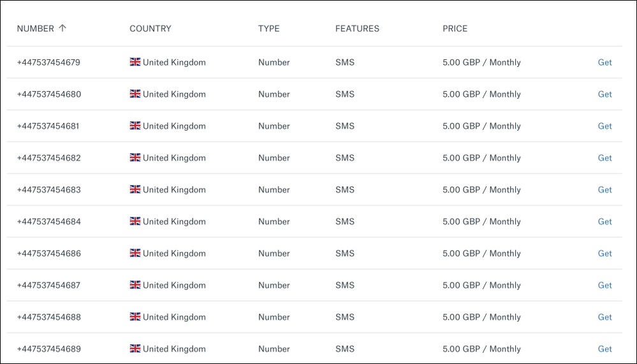Click the UK flag in the +447537454689 row

(x=135, y=348)
